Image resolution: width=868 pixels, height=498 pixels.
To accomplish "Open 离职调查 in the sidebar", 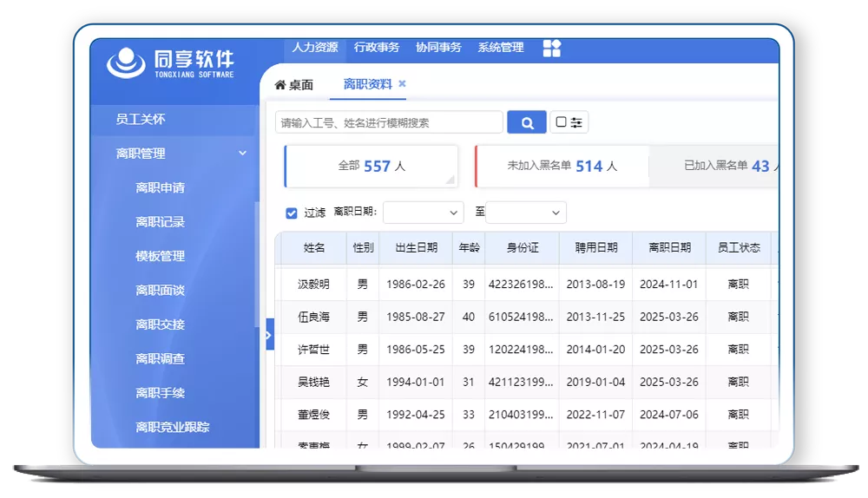I will coord(160,358).
